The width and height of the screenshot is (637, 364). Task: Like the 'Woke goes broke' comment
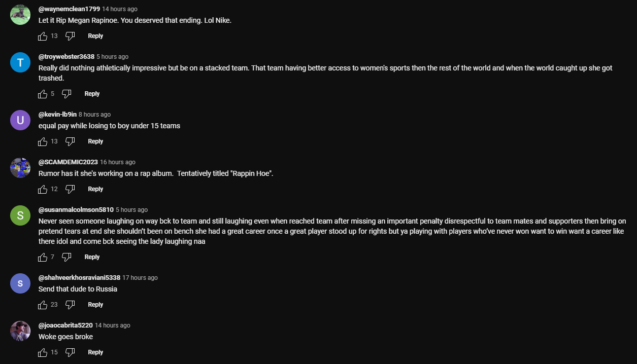tap(43, 352)
